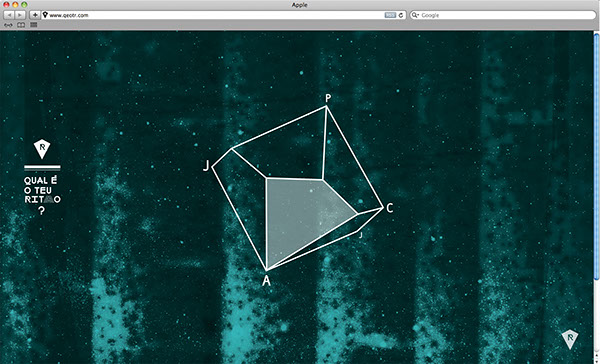
Task: Open the RSS feed badge in address bar
Action: (390, 15)
